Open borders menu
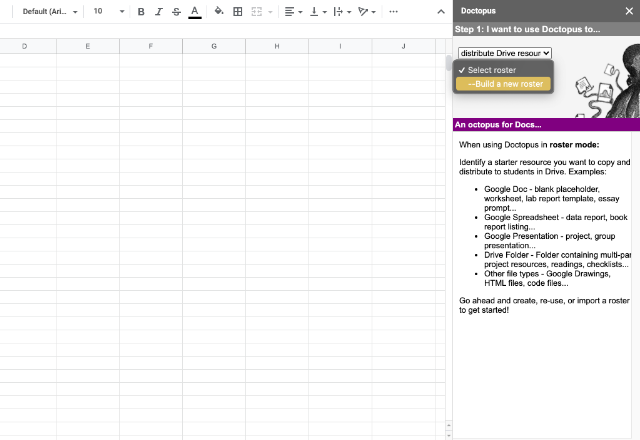 click(x=238, y=12)
